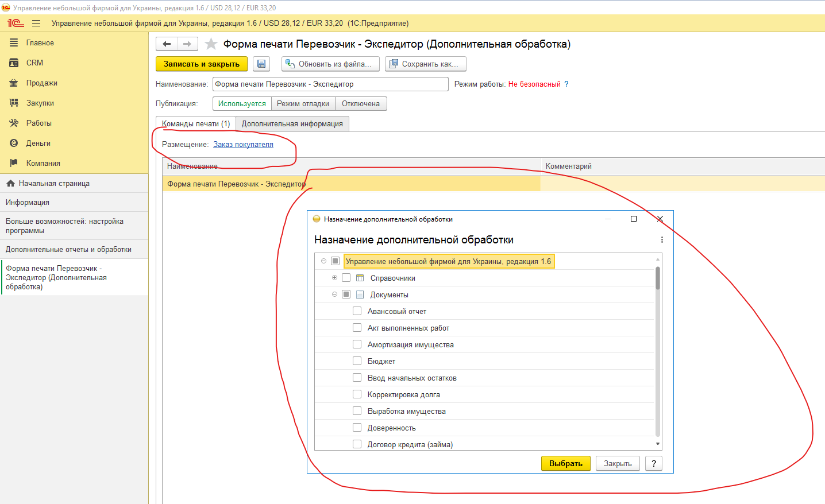
Task: Toggle root configuration checkbox
Action: click(336, 261)
